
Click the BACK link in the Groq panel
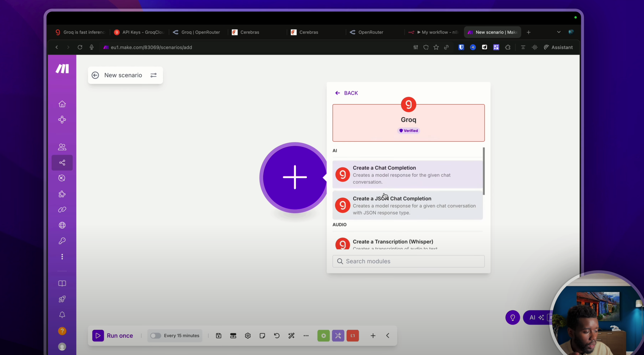click(x=346, y=93)
